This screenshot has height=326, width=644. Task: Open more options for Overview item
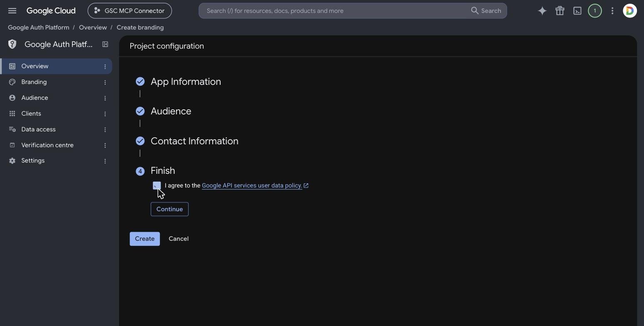tap(105, 67)
